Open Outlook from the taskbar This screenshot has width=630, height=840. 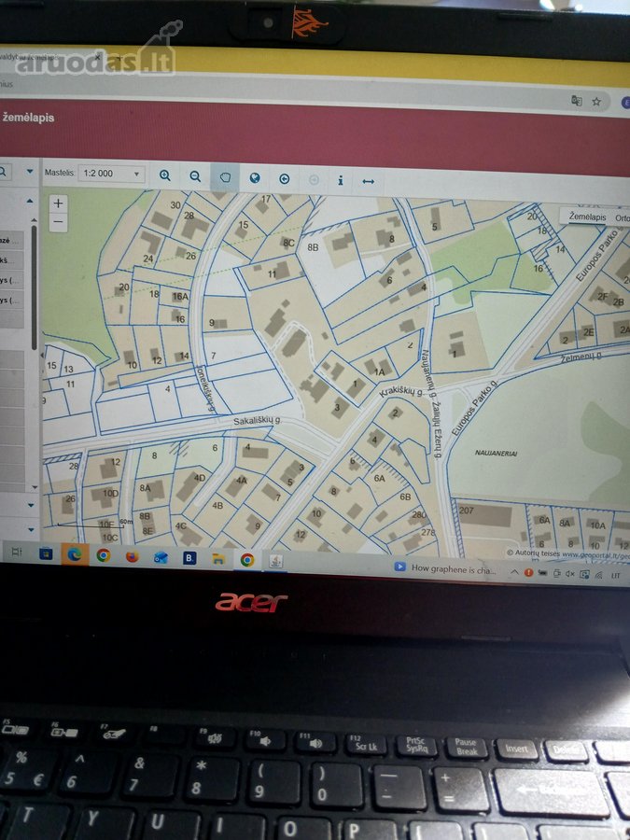click(161, 558)
